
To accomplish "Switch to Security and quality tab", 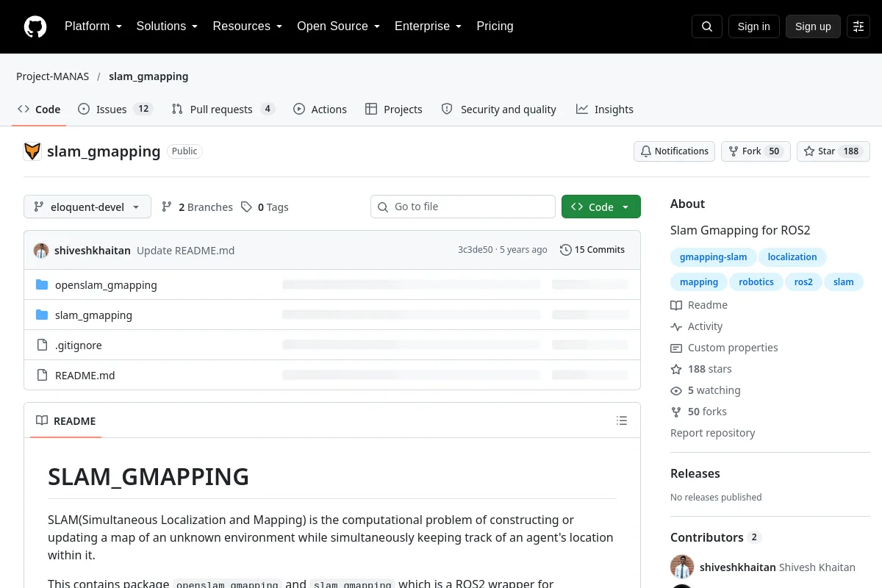I will 498,109.
